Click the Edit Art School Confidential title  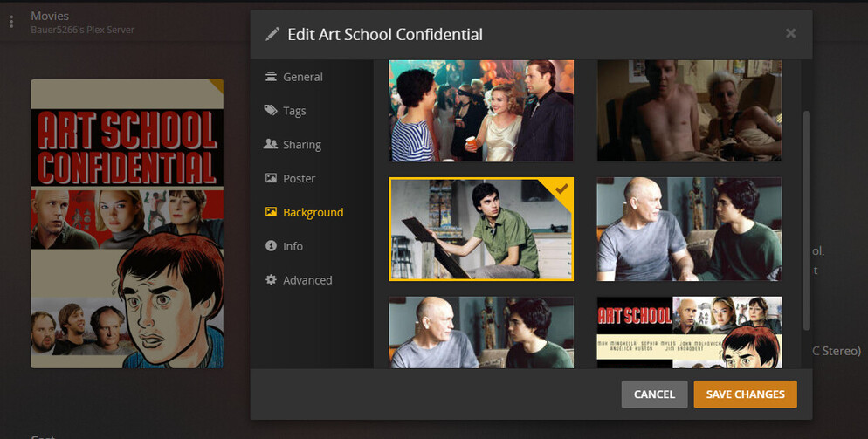[385, 34]
